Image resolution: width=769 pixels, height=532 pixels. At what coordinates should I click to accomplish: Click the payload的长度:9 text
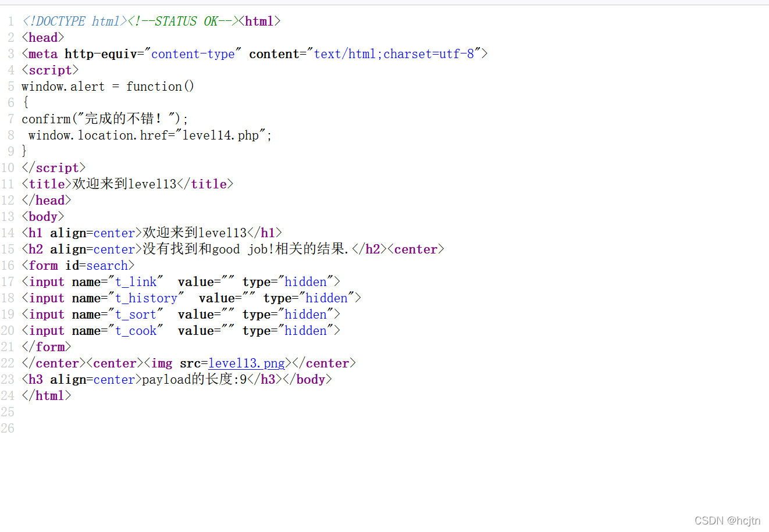pos(195,380)
